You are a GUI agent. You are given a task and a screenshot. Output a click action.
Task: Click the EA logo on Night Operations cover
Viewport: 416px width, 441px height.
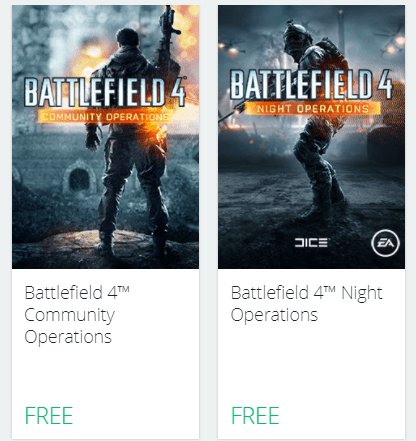pos(385,243)
